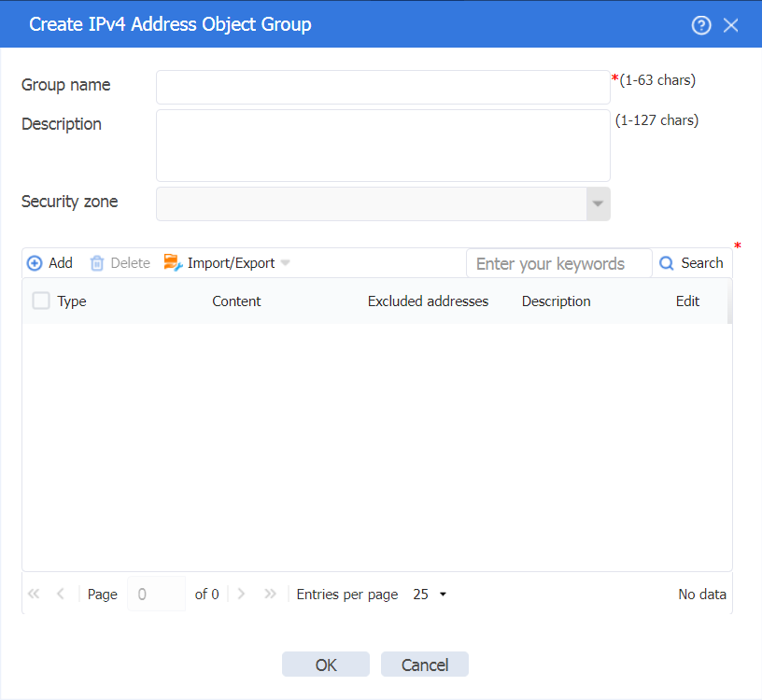Go to first page double-arrow icon

pyautogui.click(x=34, y=594)
